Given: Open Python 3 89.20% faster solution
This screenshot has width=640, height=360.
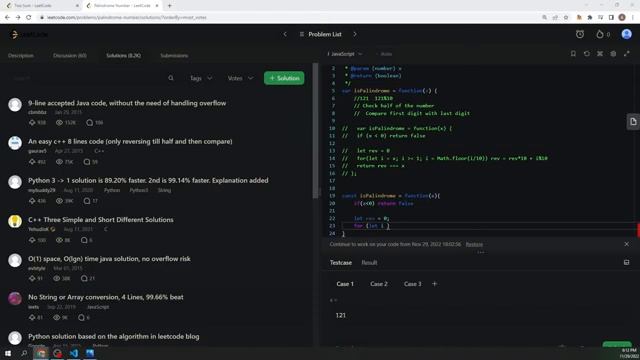Looking at the screenshot, I should (x=148, y=180).
